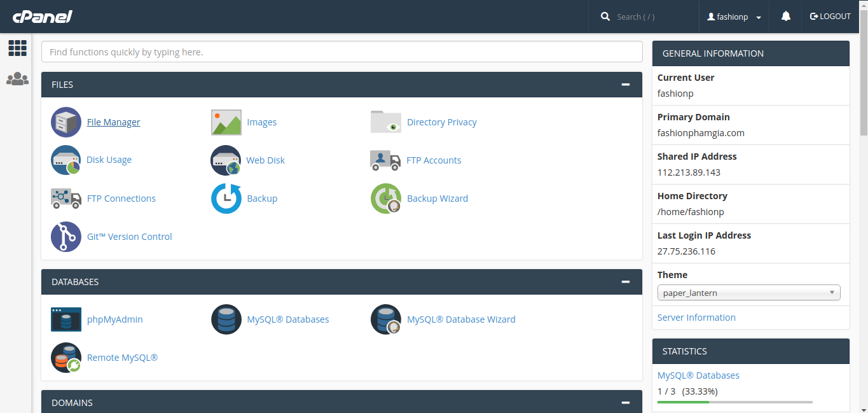
Task: Open the Remote MySQL icon
Action: [66, 358]
